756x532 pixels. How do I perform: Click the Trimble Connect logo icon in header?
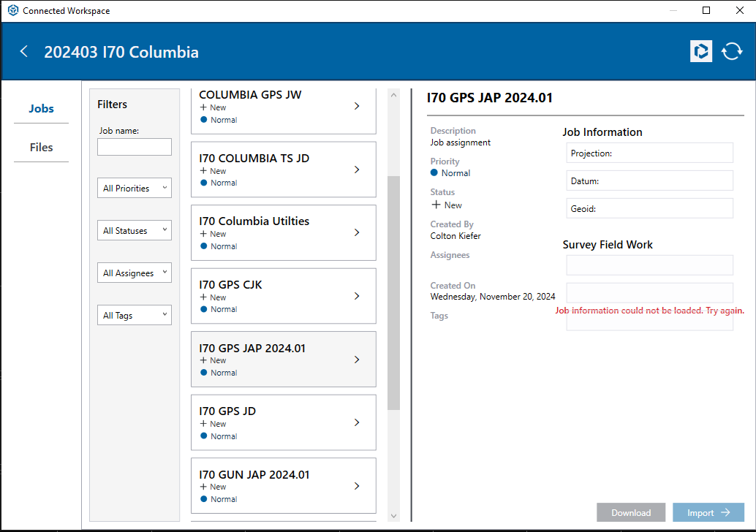[x=700, y=51]
